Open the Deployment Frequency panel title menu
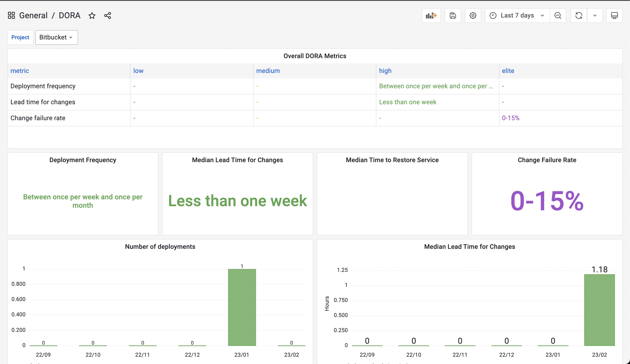Viewport: 630px width, 364px height. pos(83,160)
